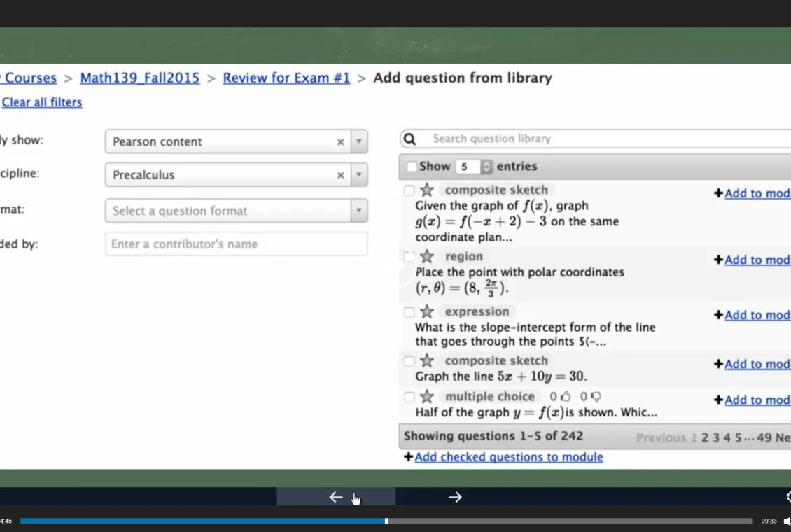The image size is (791, 532).
Task: Clear the Pearson content filter selection
Action: [x=340, y=141]
